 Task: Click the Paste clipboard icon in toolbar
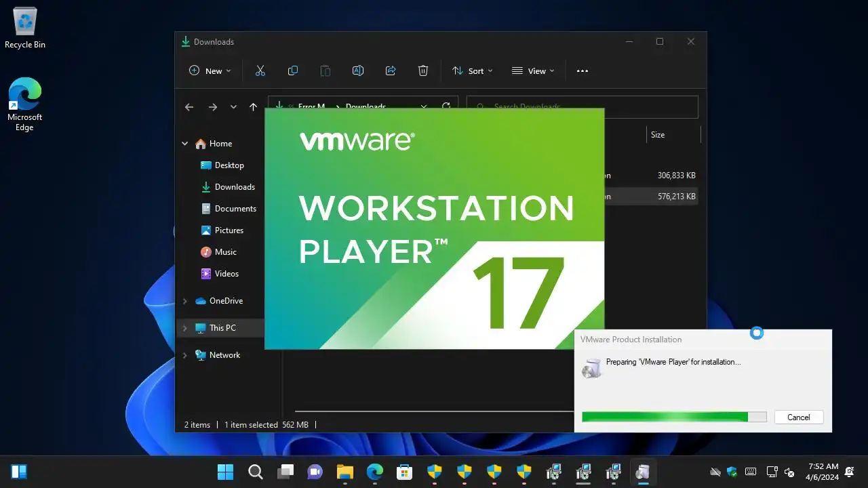[325, 70]
